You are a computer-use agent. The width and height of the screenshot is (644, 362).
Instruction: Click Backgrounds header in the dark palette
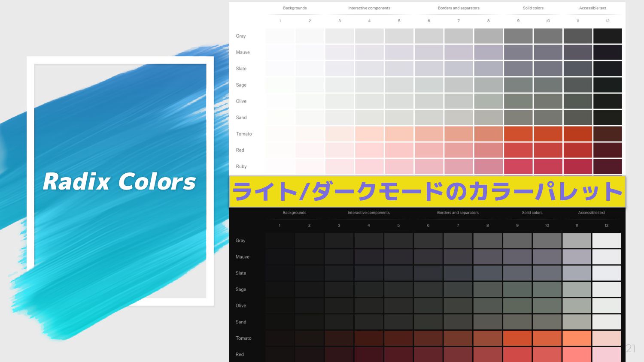coord(295,213)
